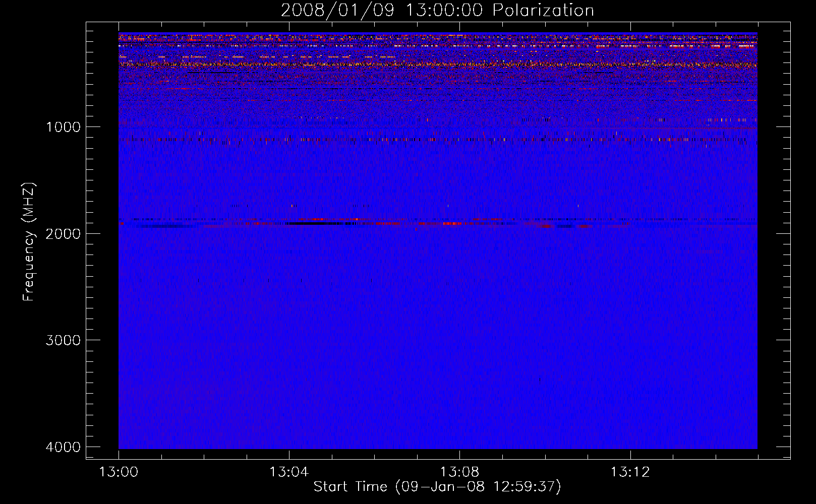Image resolution: width=816 pixels, height=504 pixels.
Task: Click the 2000 frequency tick label
Action: pyautogui.click(x=63, y=233)
